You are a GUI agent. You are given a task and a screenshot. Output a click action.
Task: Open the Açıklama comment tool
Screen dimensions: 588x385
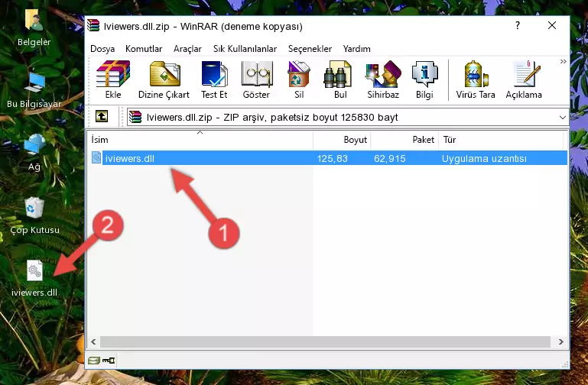[524, 79]
